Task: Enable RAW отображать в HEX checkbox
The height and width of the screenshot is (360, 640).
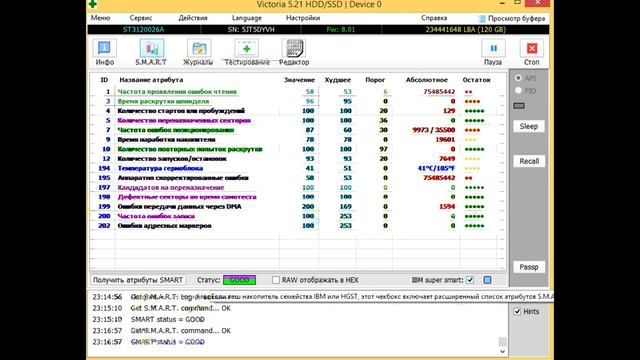Action: pos(276,280)
